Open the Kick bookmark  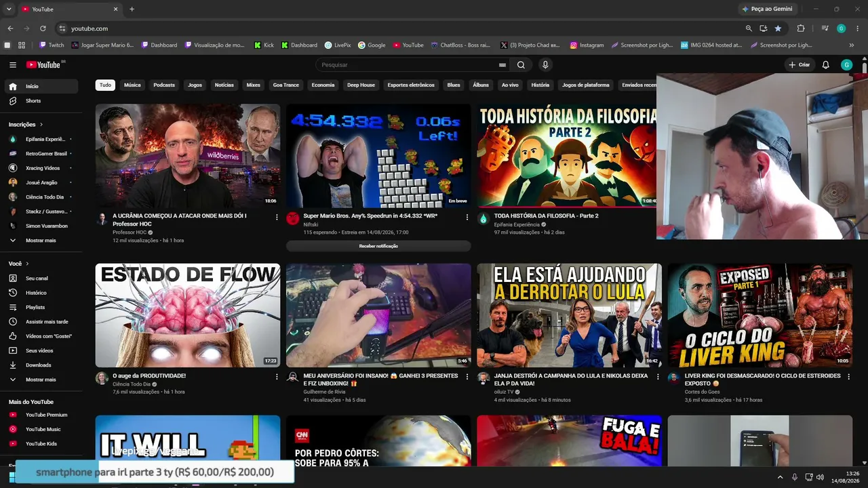(264, 45)
